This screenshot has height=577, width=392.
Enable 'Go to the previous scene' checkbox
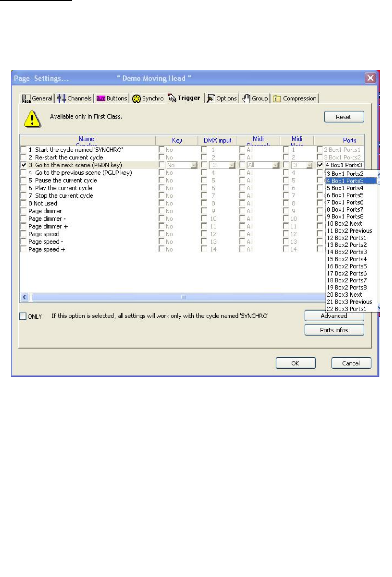click(x=24, y=173)
